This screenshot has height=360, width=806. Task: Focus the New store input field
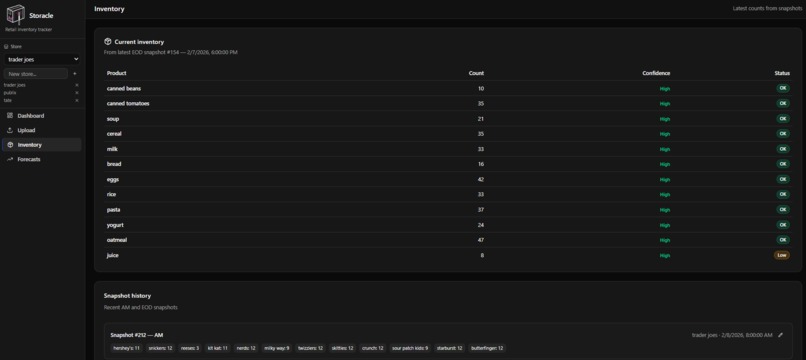(x=35, y=74)
